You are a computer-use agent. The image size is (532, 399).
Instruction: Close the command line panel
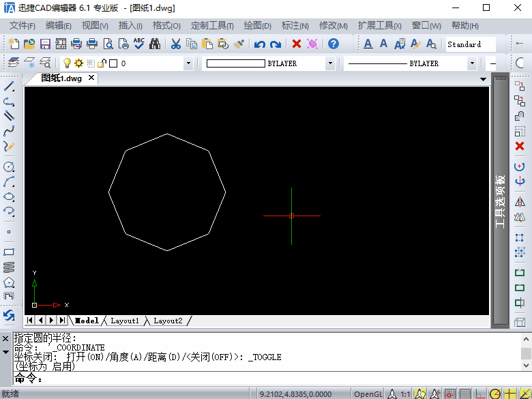click(x=5, y=338)
